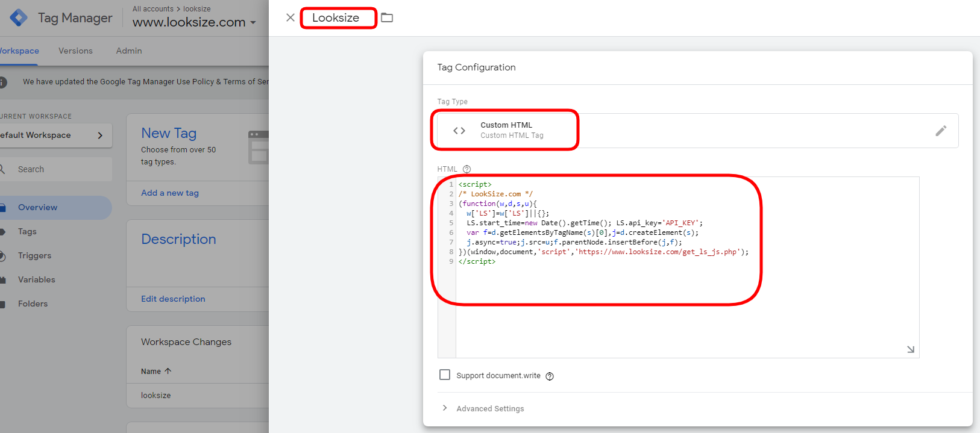Click the Name column sort arrow
Image resolution: width=980 pixels, height=433 pixels.
pyautogui.click(x=168, y=371)
